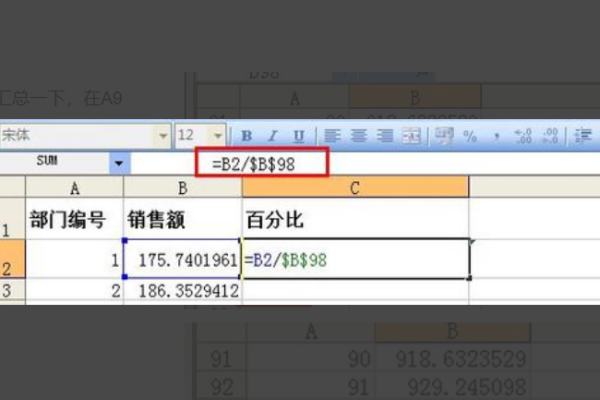
Task: Click the indent icon at toolbar end
Action: click(583, 136)
